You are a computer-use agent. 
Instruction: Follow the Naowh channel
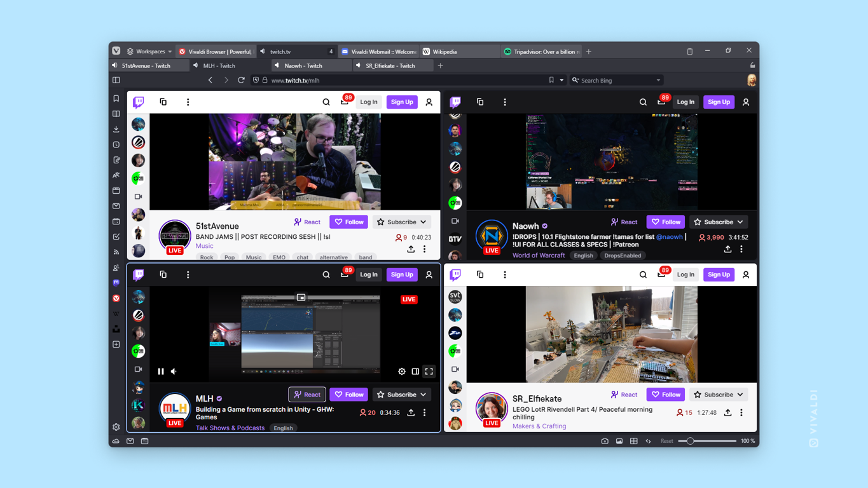666,222
